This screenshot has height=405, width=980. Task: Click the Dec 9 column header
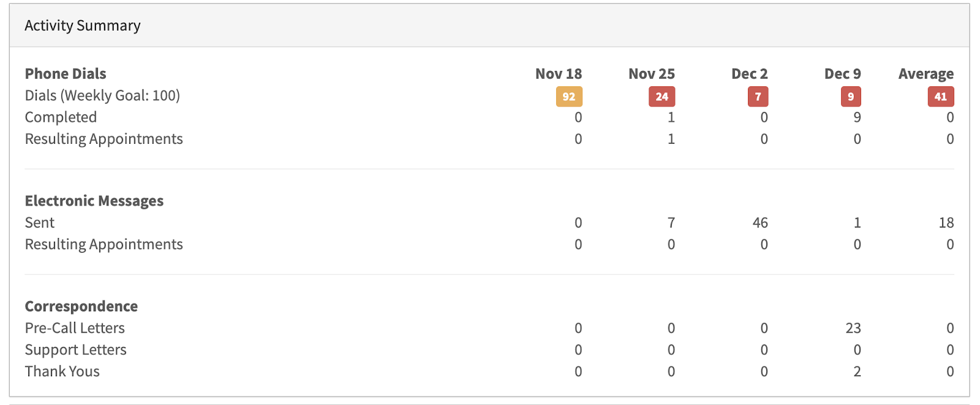tap(843, 74)
